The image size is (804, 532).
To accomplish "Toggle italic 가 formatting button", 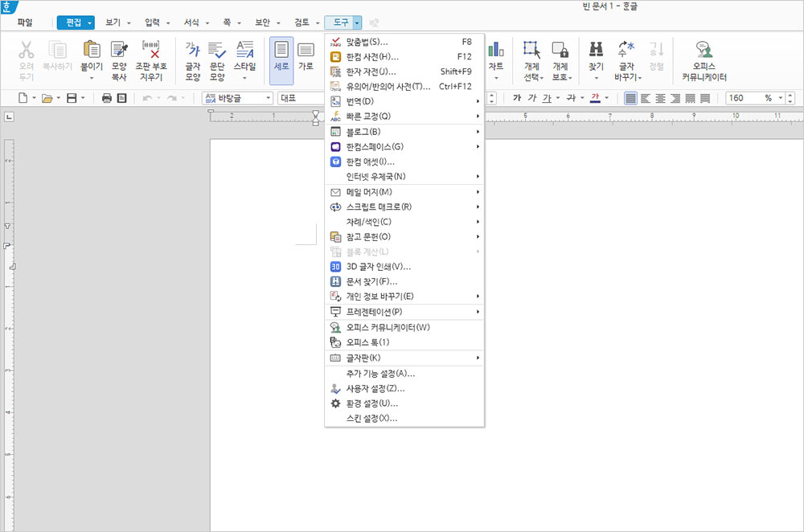I will point(532,98).
